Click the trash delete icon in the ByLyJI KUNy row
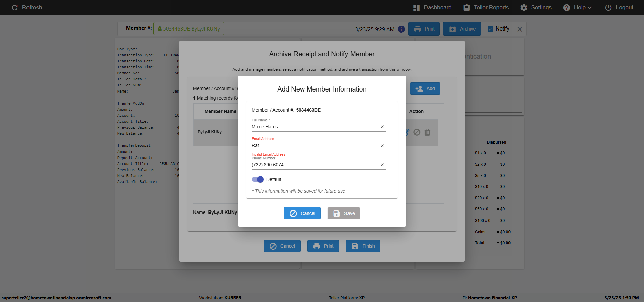This screenshot has height=302, width=644. 427,132
